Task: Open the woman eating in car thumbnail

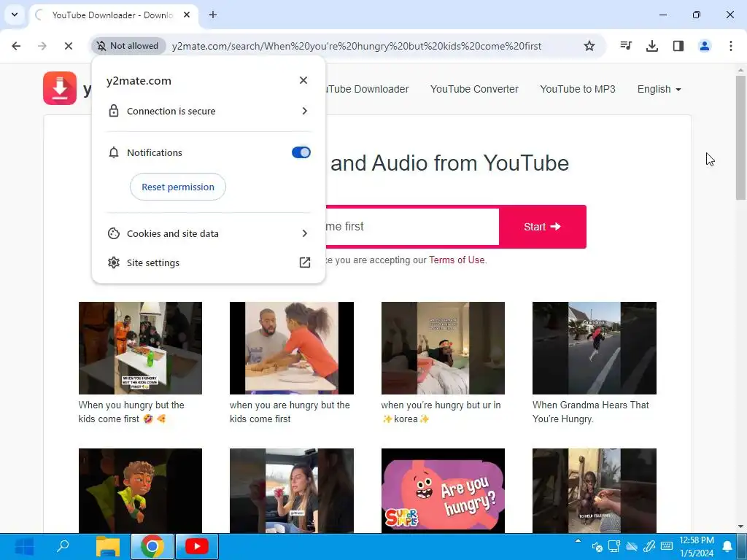Action: click(292, 491)
